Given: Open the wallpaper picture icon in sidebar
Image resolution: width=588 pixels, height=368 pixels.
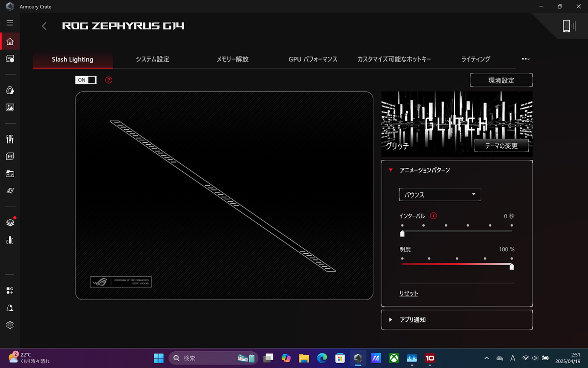Looking at the screenshot, I should pos(10,107).
